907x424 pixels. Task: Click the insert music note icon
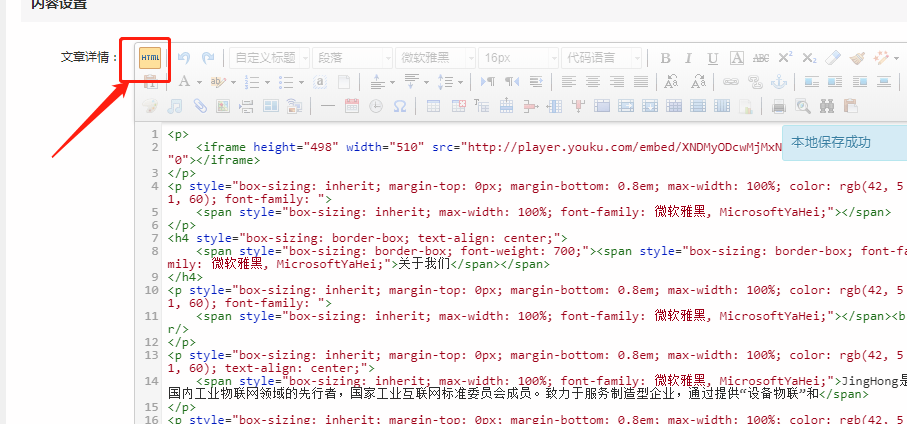click(174, 106)
